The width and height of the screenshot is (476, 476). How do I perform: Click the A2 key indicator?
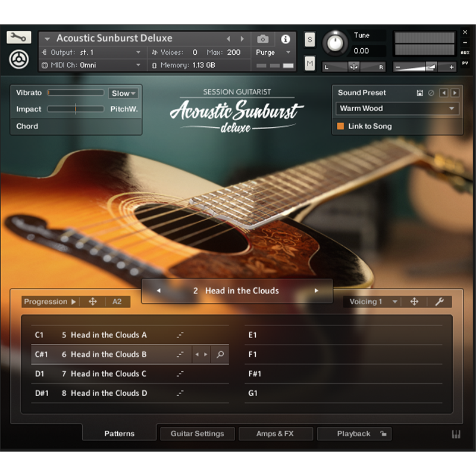(x=117, y=302)
